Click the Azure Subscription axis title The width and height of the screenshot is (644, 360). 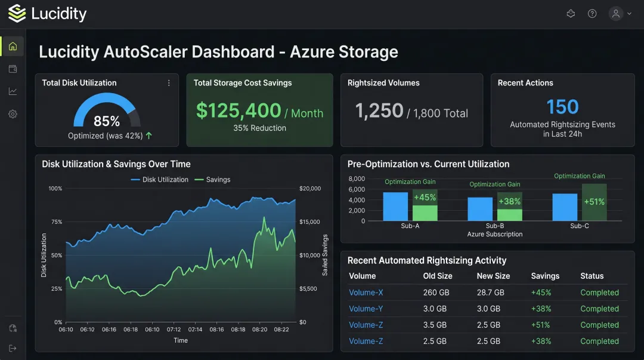495,234
